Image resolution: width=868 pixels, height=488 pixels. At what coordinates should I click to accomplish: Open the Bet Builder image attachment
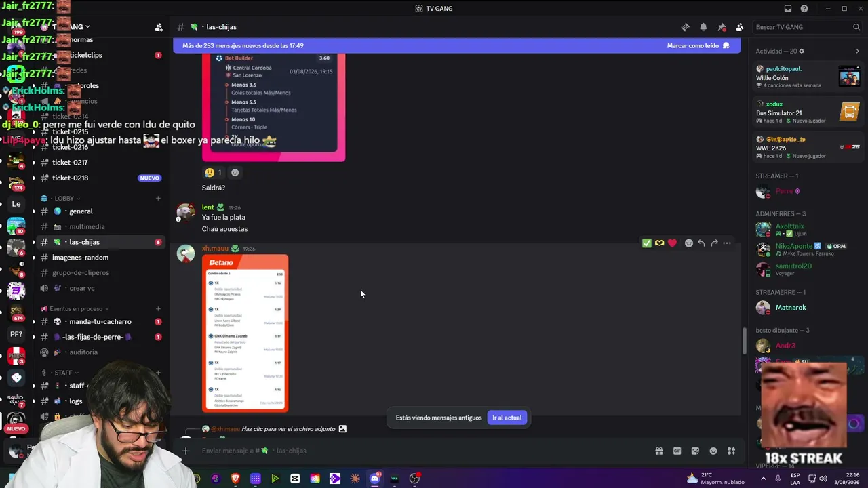point(273,107)
